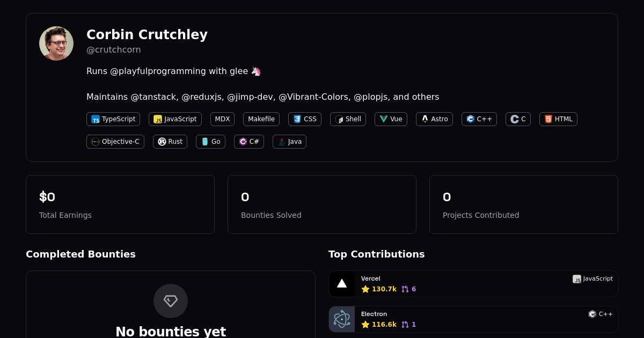Click the HTML5 logo icon
Screen dimensions: 644x338
(548, 119)
